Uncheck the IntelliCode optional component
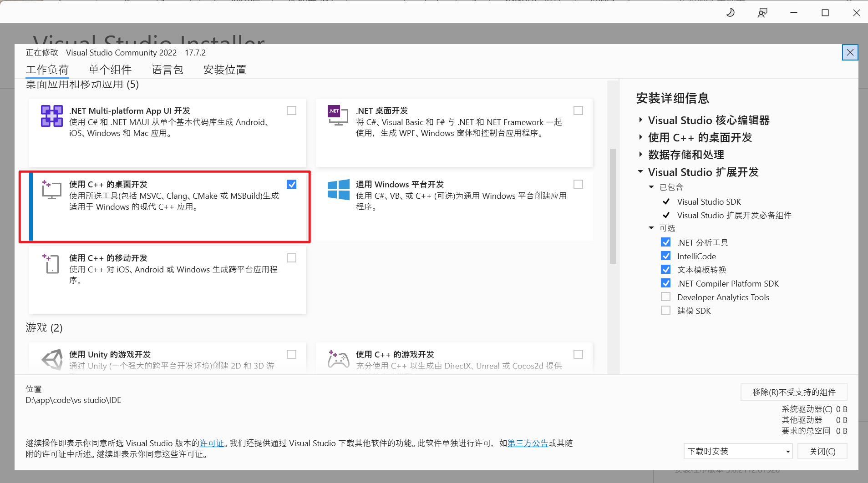This screenshot has height=483, width=868. pos(665,256)
